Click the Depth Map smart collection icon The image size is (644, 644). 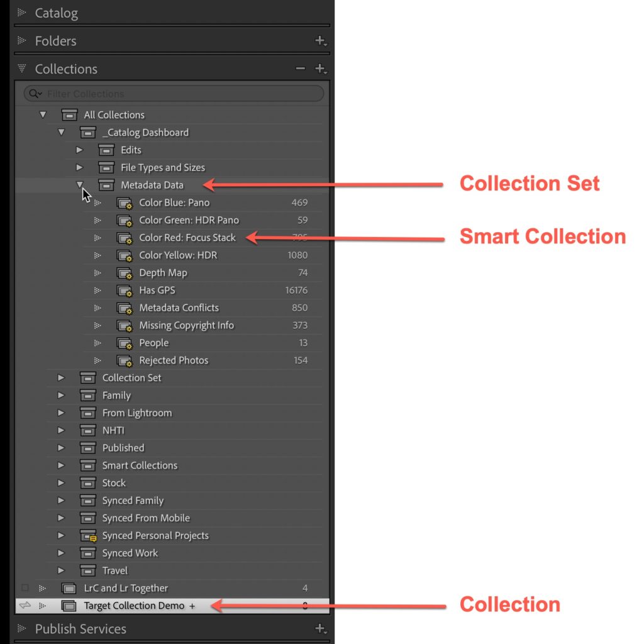point(125,273)
